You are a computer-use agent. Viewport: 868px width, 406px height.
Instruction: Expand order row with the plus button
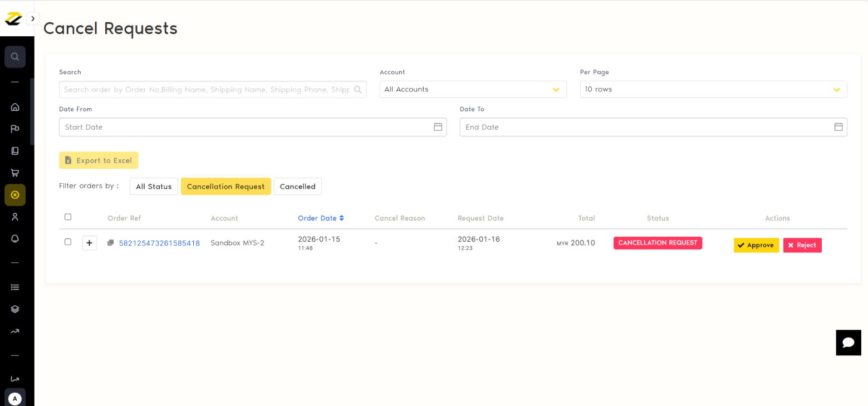tap(89, 243)
